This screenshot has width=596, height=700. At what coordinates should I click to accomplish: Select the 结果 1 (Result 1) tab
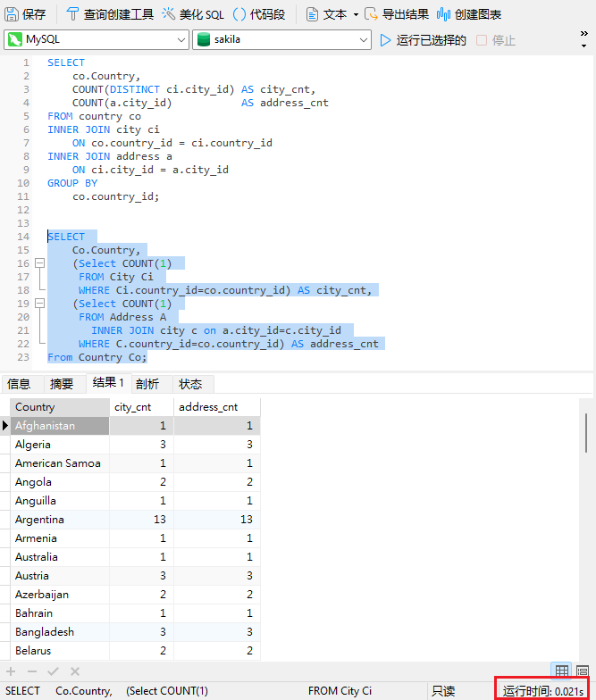(108, 382)
